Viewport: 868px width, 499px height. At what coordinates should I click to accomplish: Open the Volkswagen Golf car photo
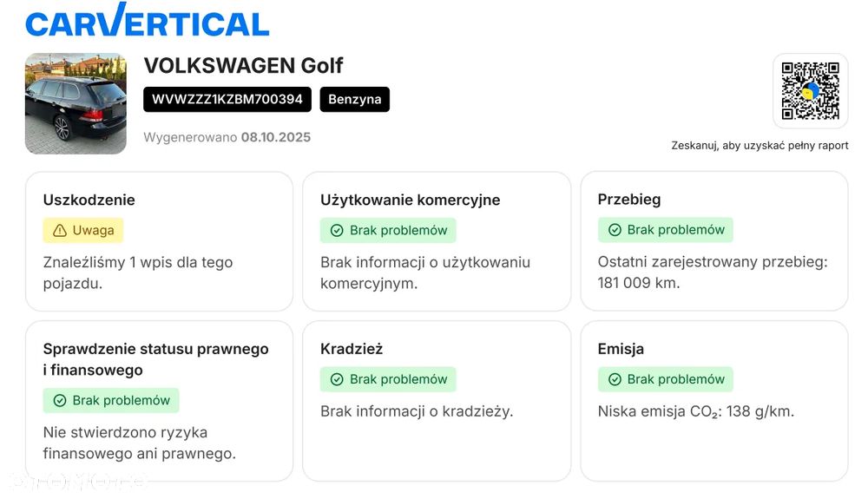point(76,103)
